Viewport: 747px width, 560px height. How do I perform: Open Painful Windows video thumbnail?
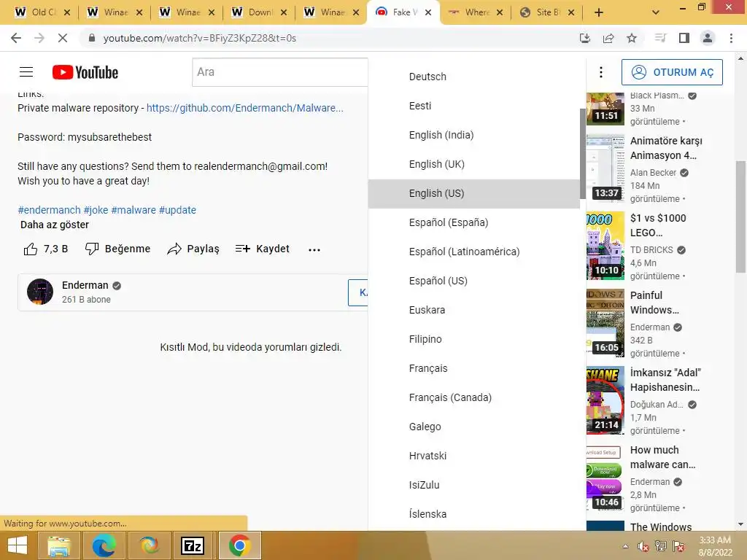605,322
